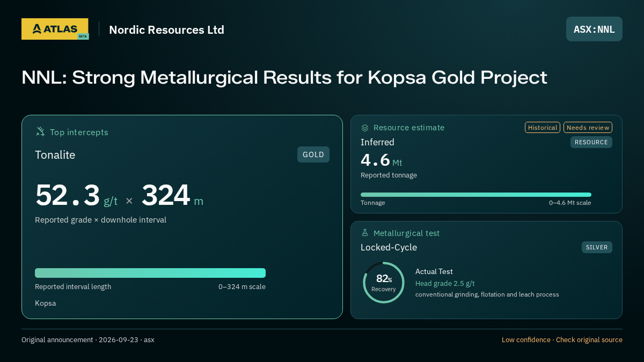Viewport: 644px width, 362px height.
Task: Click the 'Reported interval length' caption
Action: [x=73, y=286]
